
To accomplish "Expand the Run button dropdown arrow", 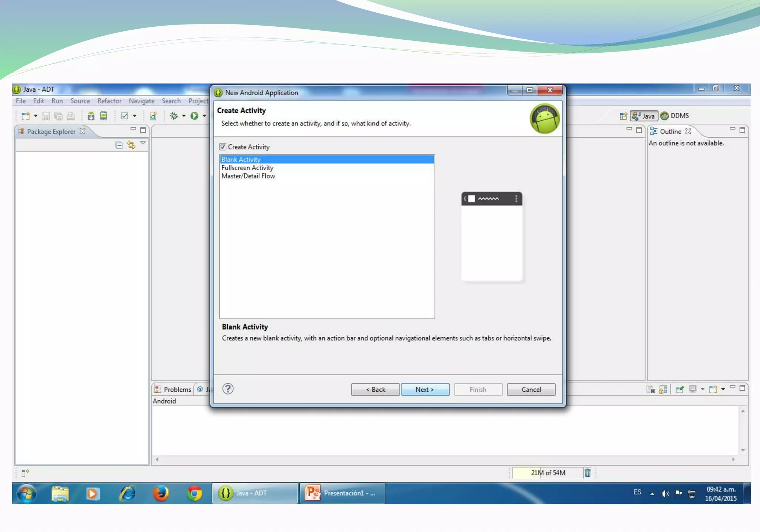I will coord(204,116).
